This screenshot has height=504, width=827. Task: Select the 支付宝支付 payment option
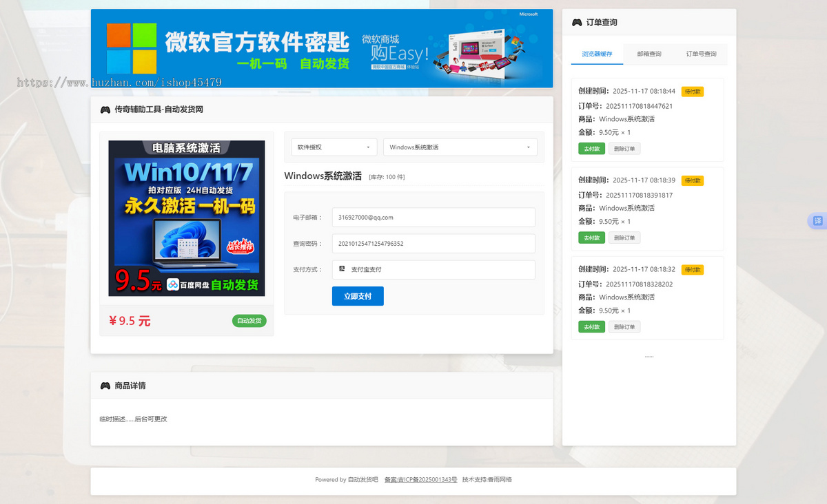coord(433,270)
